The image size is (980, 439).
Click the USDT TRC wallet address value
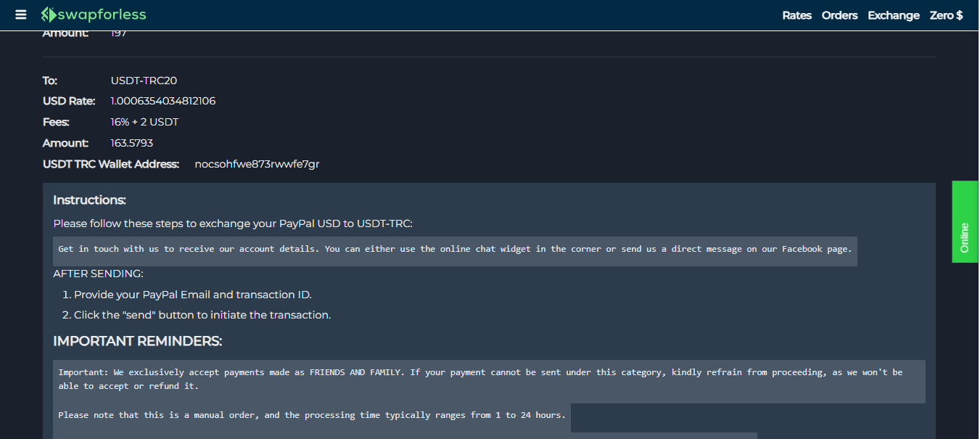(257, 164)
